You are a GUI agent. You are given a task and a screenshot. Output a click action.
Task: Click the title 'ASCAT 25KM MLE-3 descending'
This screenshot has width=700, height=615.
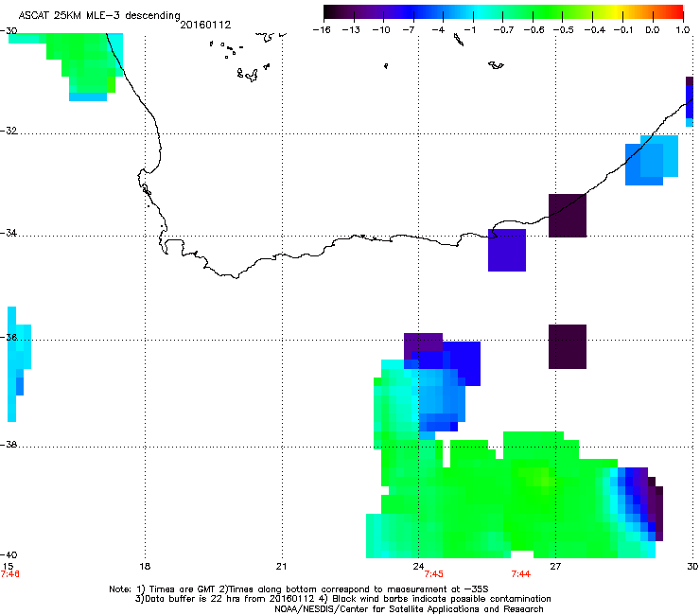click(99, 16)
